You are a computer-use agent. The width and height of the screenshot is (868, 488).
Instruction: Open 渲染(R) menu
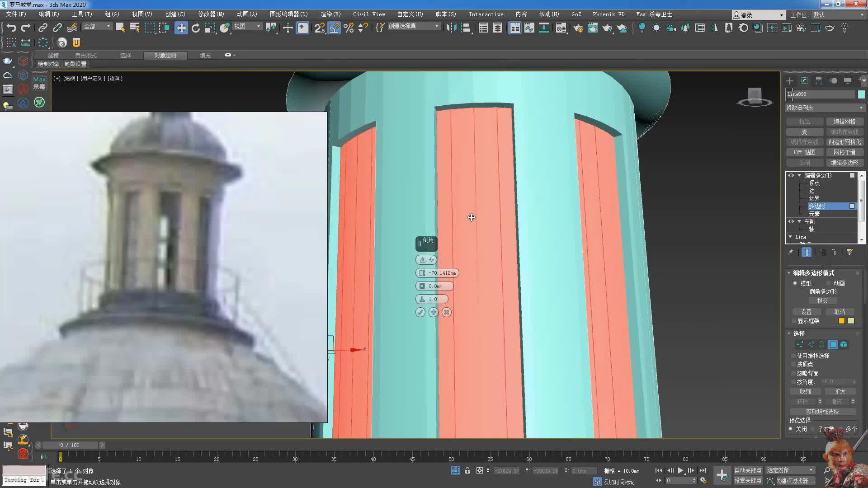point(330,14)
